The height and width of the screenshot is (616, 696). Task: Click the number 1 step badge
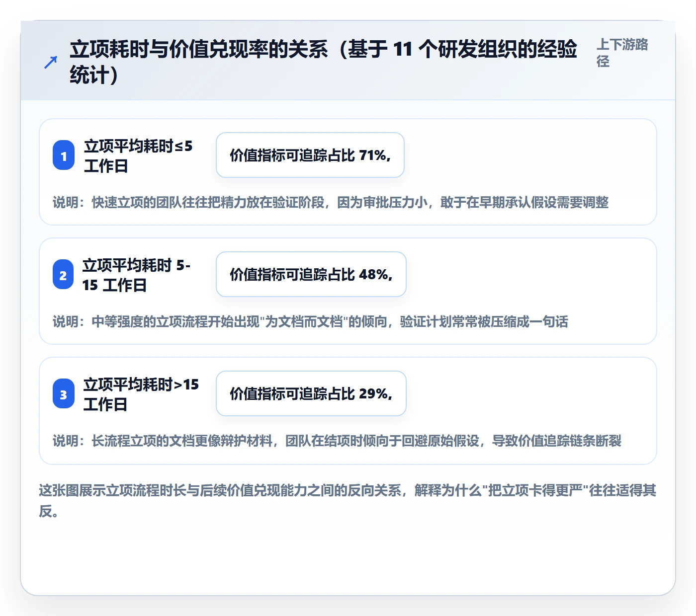click(64, 155)
